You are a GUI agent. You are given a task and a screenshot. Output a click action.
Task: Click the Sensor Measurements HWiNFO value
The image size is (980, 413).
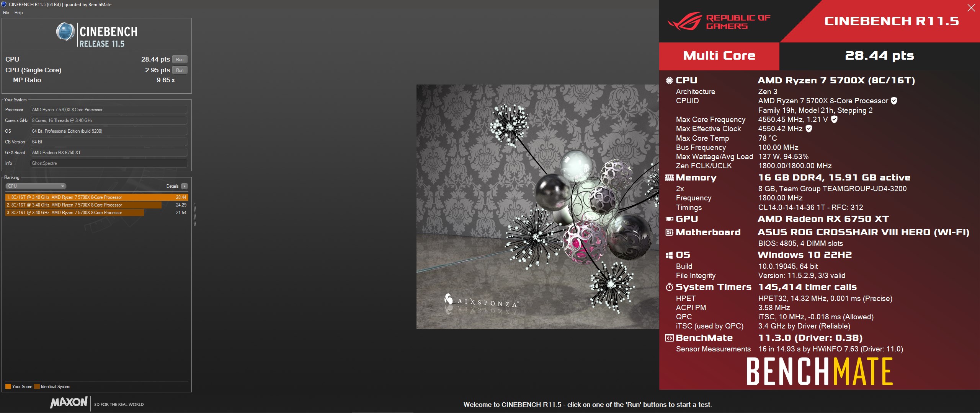[x=831, y=349]
